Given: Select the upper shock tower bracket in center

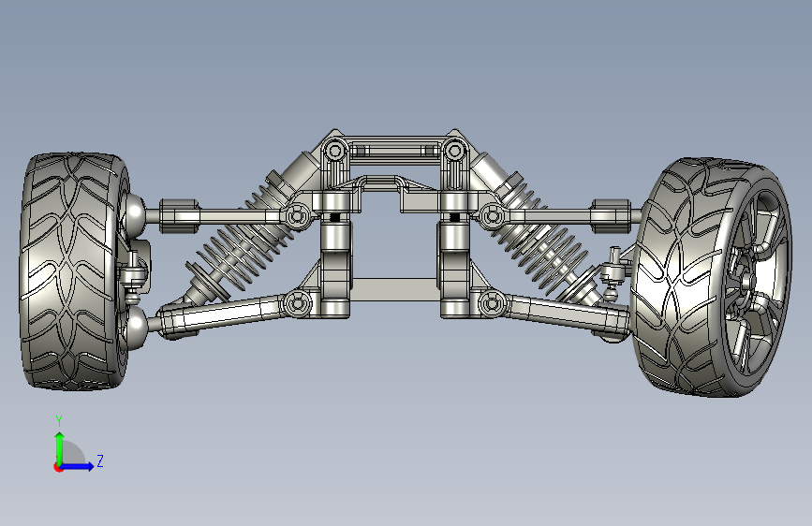Looking at the screenshot, I should 394,150.
